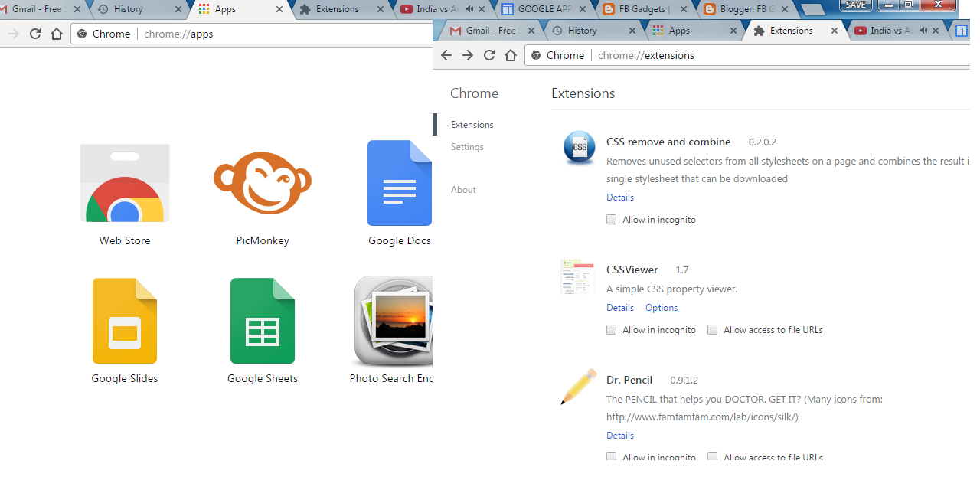Click the greyed forward arrow in the chrome://apps window

click(14, 34)
